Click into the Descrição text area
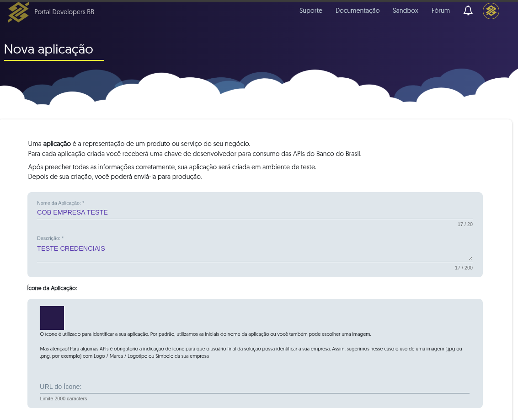Image resolution: width=518 pixels, height=420 pixels. tap(255, 252)
